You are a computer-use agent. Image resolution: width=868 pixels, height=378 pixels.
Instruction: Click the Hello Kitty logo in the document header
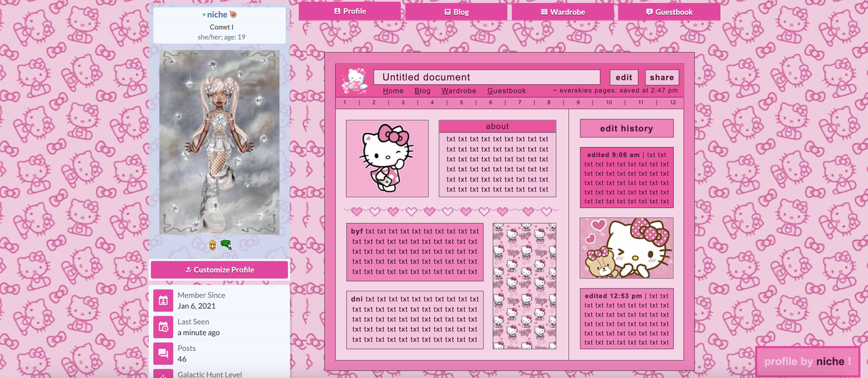coord(354,80)
